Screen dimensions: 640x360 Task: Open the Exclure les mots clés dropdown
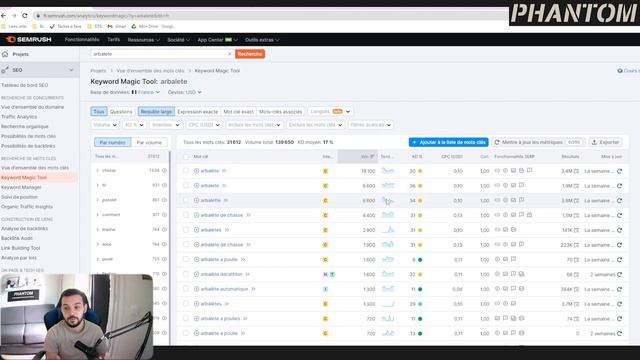(x=316, y=125)
